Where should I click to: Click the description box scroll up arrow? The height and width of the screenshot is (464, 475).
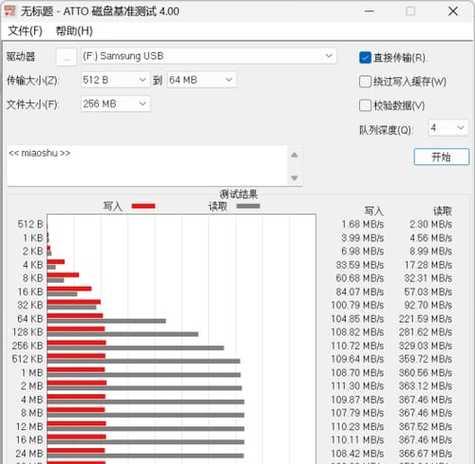click(x=294, y=155)
